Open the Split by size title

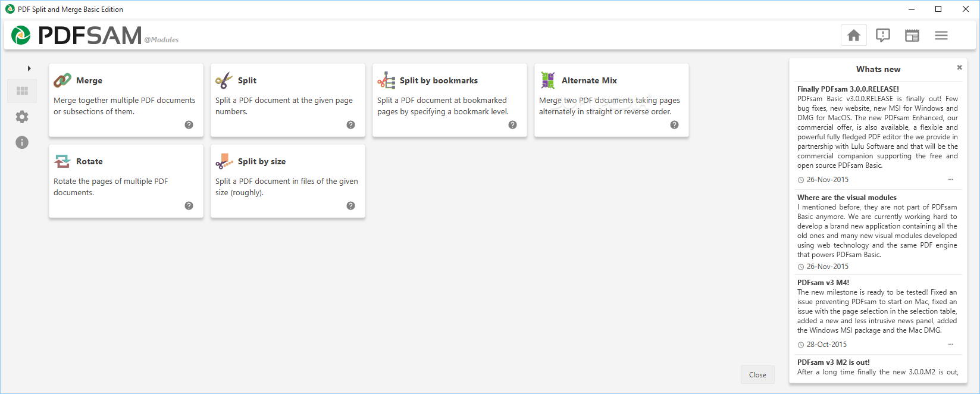[262, 161]
